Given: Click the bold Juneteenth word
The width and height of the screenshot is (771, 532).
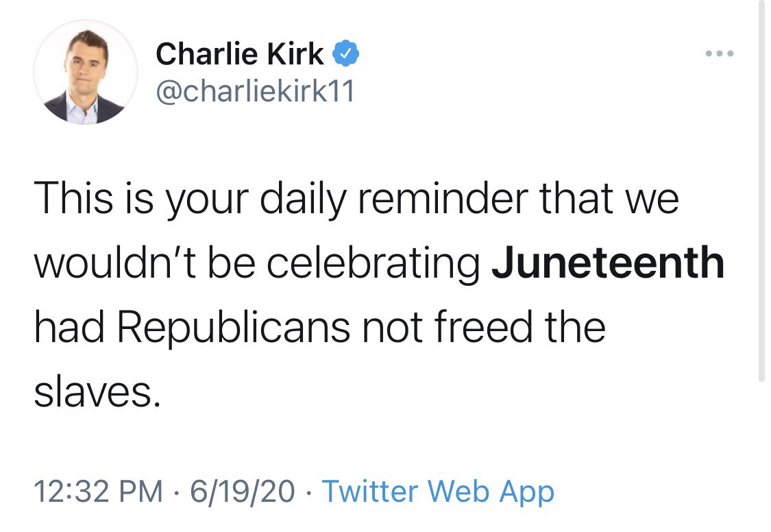Looking at the screenshot, I should coord(608,263).
